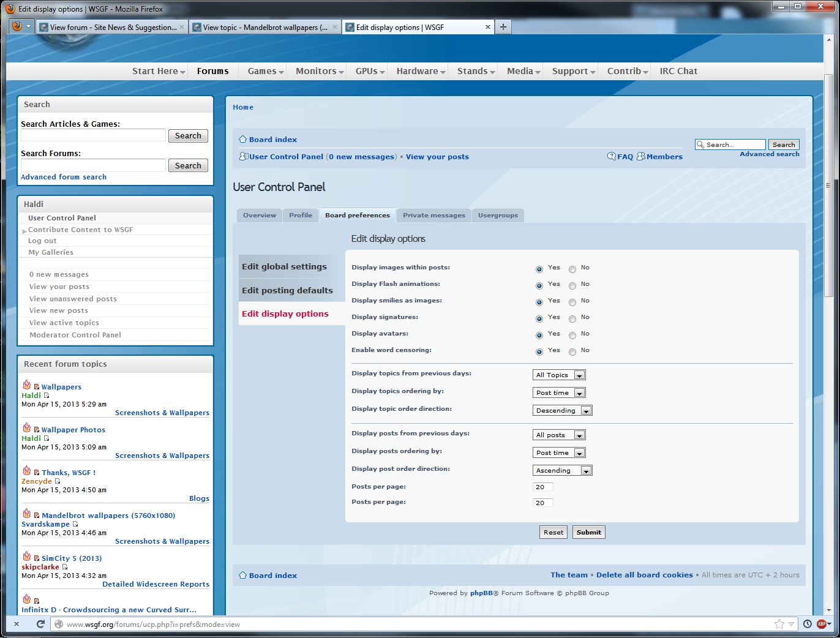
Task: Click the hot-topic flame icon beside Wallpapers
Action: (x=26, y=385)
